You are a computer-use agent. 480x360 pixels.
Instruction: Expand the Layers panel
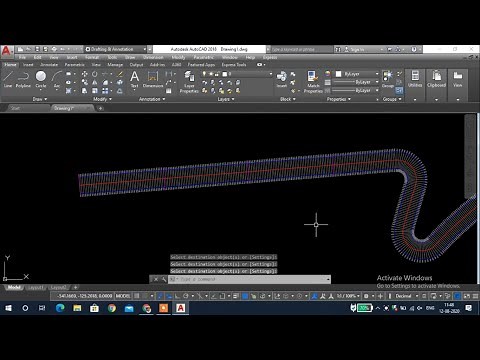point(226,99)
